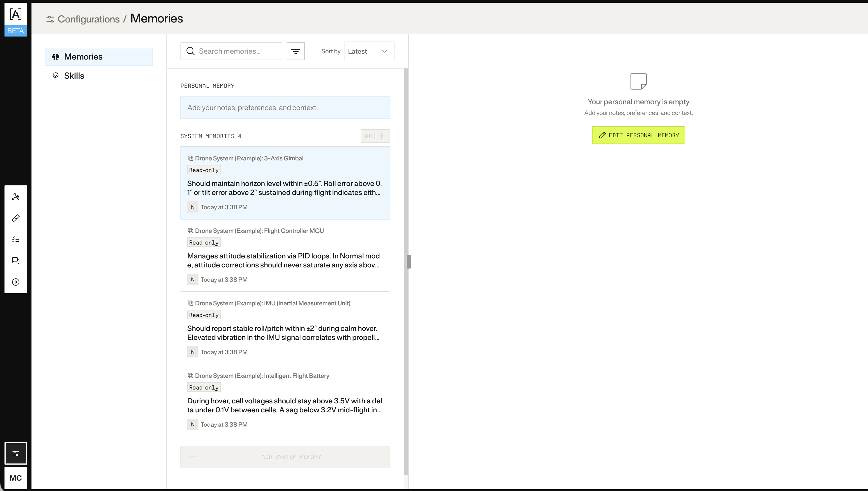Open the checklist icon in left rail
The image size is (868, 491).
tap(15, 239)
